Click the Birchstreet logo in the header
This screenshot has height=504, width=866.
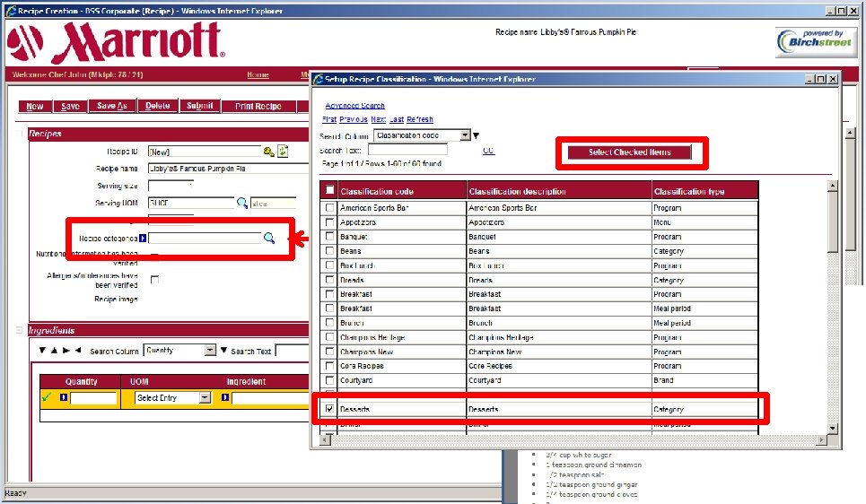pyautogui.click(x=817, y=42)
